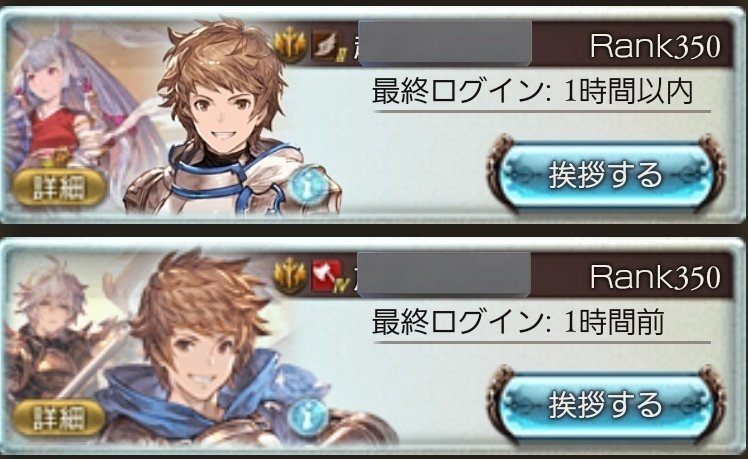Tap info icon on blue-hooded character portrait
The width and height of the screenshot is (748, 459).
pyautogui.click(x=309, y=417)
